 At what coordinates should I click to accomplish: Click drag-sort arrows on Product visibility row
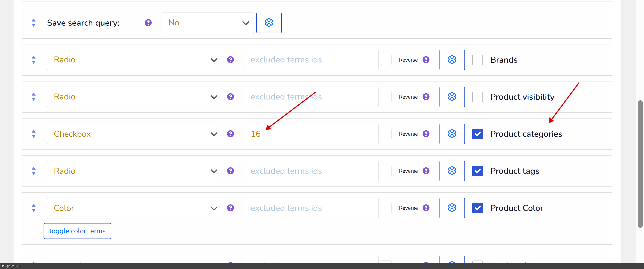pyautogui.click(x=34, y=97)
